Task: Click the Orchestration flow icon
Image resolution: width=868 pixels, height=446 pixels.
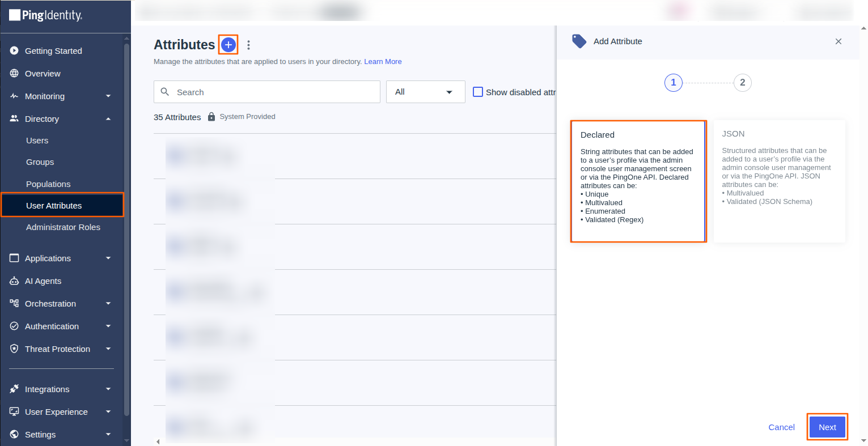Action: [x=14, y=304]
